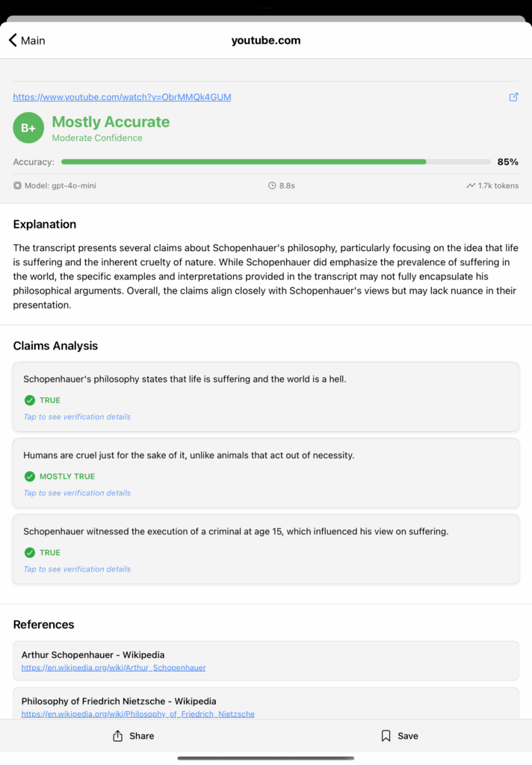Tap verification details under Mostly True claim

click(77, 493)
